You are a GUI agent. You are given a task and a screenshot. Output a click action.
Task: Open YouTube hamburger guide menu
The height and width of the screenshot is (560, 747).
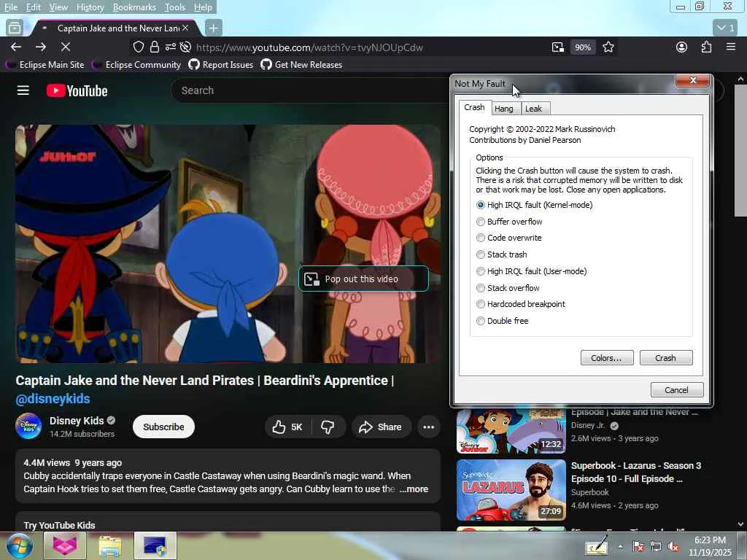(x=23, y=90)
